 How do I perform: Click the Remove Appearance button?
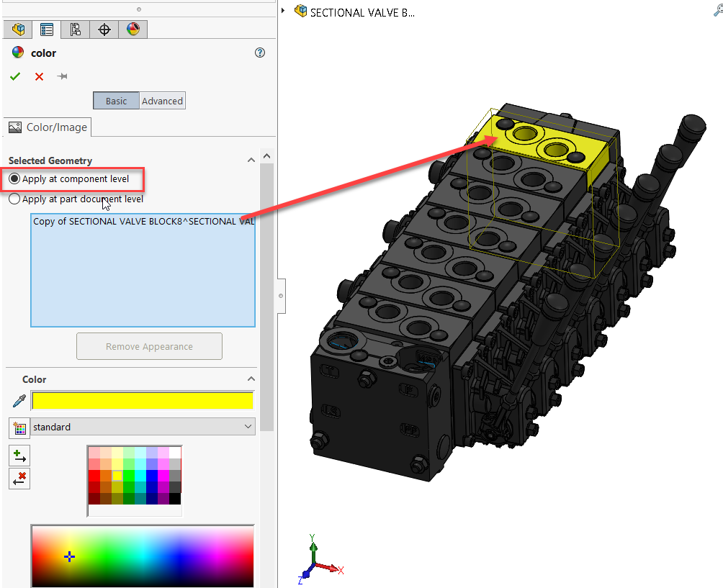click(149, 346)
